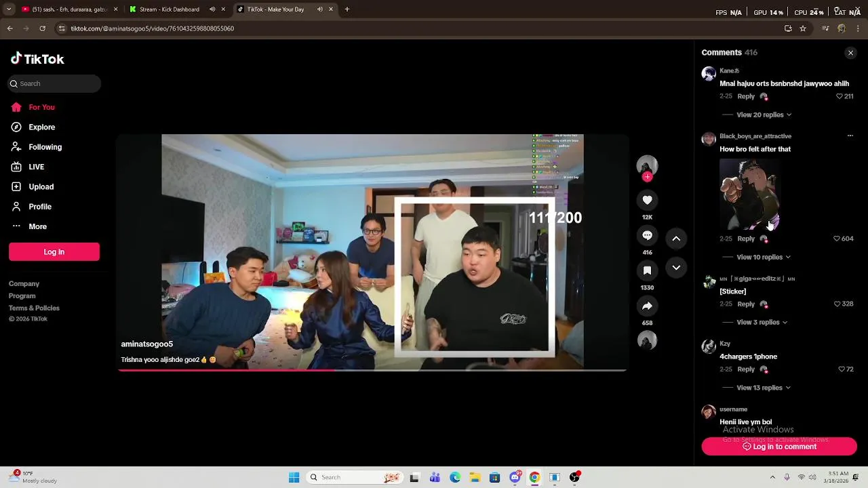Open the spinning music disc icon
The width and height of the screenshot is (868, 488).
pos(647,340)
